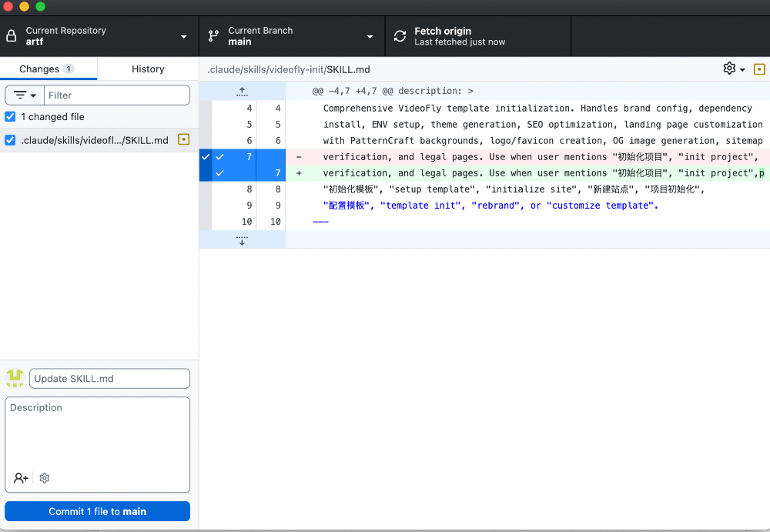Click the Update SKILL.md summary field
770x532 pixels.
109,379
